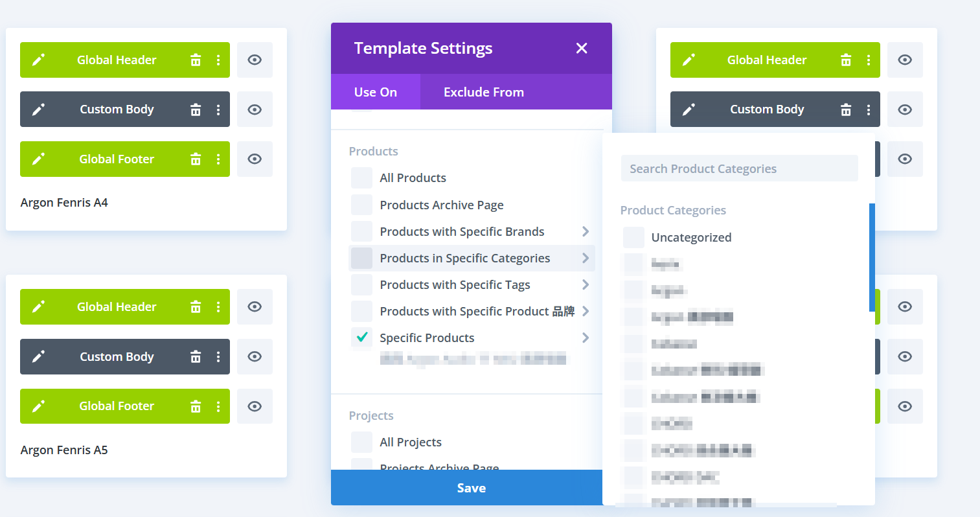
Task: Delete the Global Footer in Argon Fenris A5
Action: (x=196, y=406)
